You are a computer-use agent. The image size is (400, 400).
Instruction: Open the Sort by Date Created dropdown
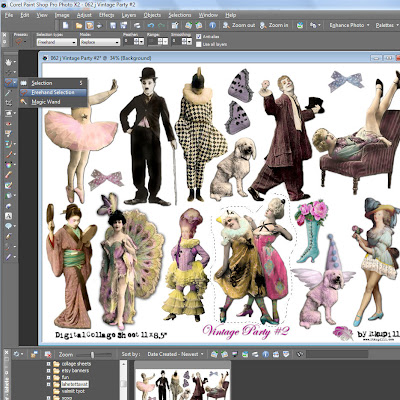tap(175, 354)
